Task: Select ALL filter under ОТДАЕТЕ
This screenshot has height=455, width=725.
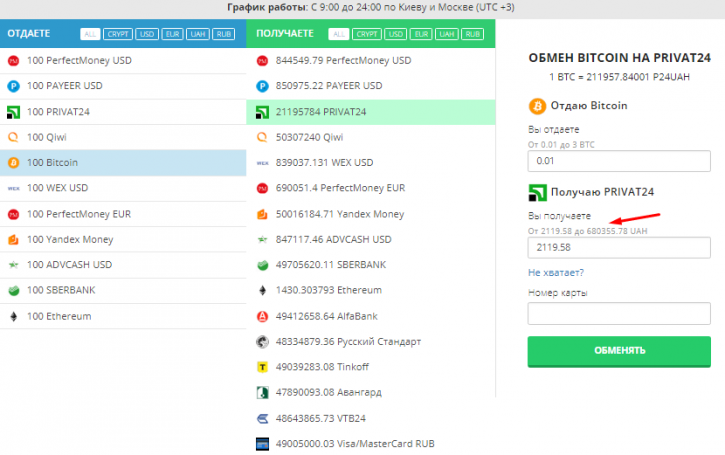Action: (x=90, y=34)
